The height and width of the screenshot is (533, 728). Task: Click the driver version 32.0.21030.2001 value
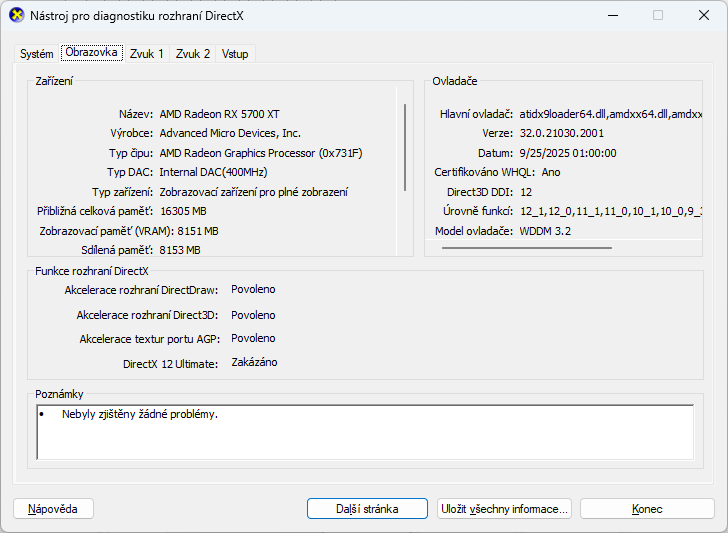coord(562,133)
